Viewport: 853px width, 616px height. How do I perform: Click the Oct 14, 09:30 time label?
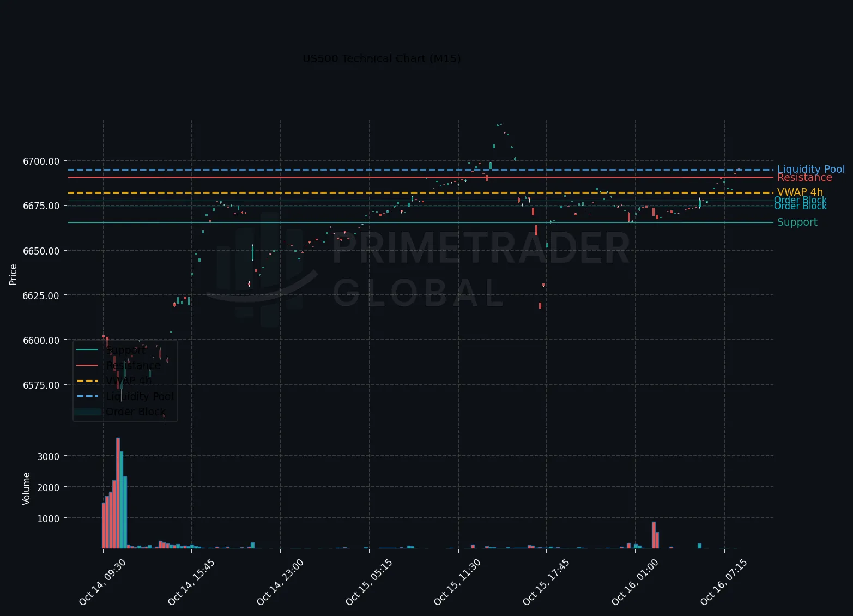point(102,582)
